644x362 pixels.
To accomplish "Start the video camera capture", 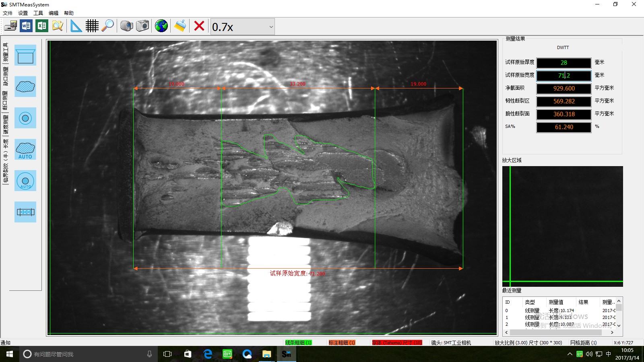I will click(126, 26).
